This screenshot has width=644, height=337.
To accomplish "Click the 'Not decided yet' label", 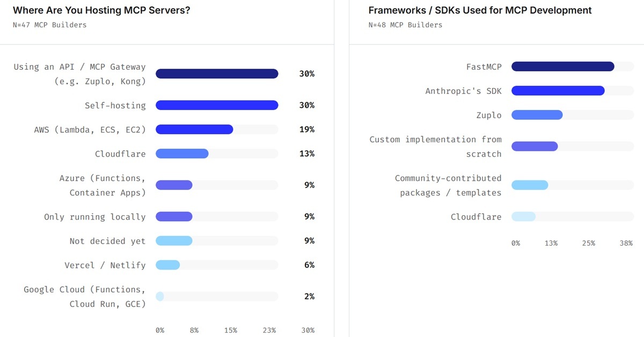I will (107, 241).
